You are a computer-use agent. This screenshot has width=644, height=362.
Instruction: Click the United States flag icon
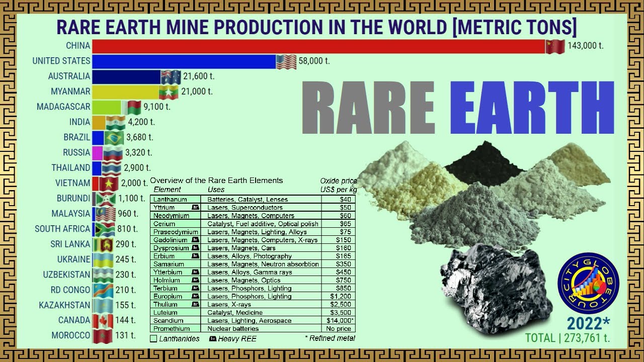286,61
